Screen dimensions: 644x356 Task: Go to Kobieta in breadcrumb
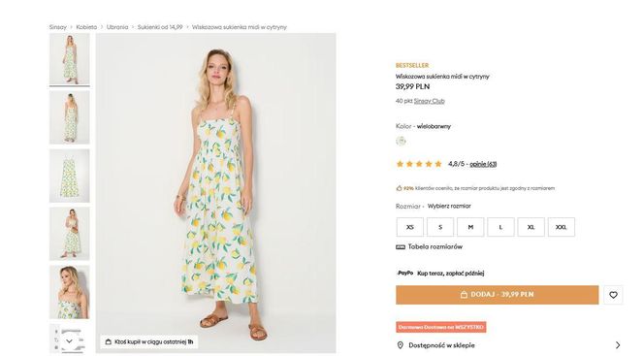coord(86,27)
